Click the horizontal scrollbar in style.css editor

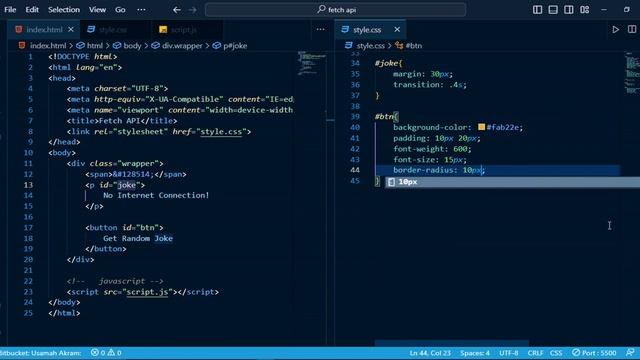451,343
